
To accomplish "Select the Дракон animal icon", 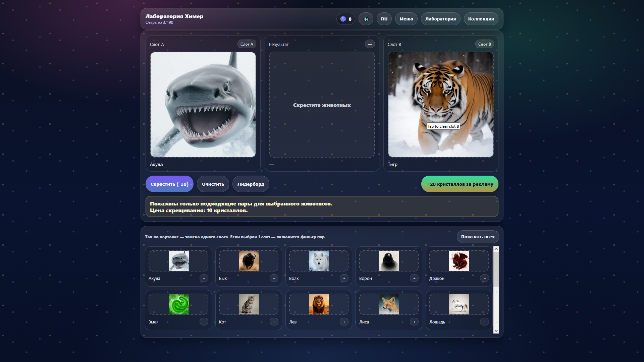I will 459,260.
